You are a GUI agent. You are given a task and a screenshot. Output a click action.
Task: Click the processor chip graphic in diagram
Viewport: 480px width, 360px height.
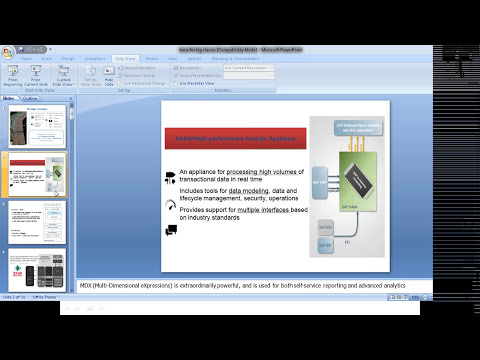tap(358, 181)
